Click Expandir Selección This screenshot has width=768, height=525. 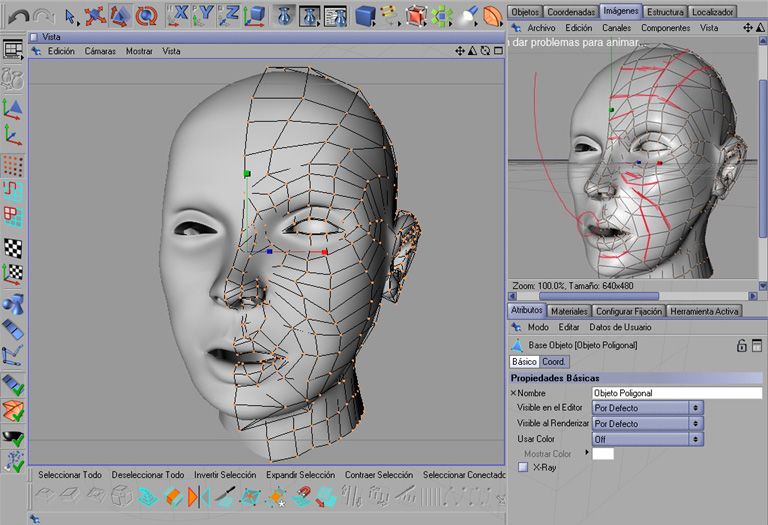pyautogui.click(x=301, y=475)
